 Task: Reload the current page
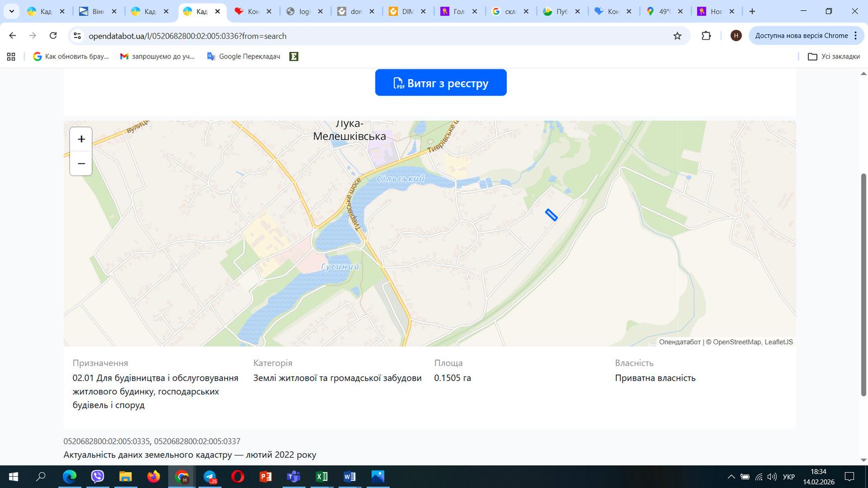[53, 36]
